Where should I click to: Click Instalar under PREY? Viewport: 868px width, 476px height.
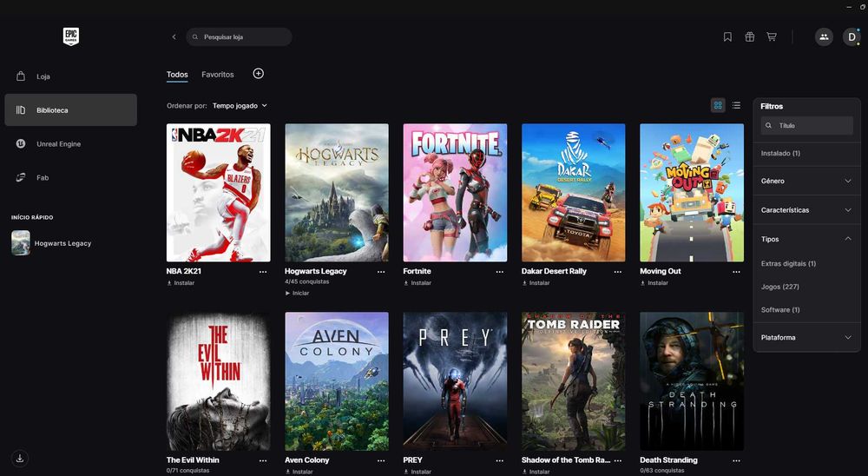pyautogui.click(x=418, y=472)
